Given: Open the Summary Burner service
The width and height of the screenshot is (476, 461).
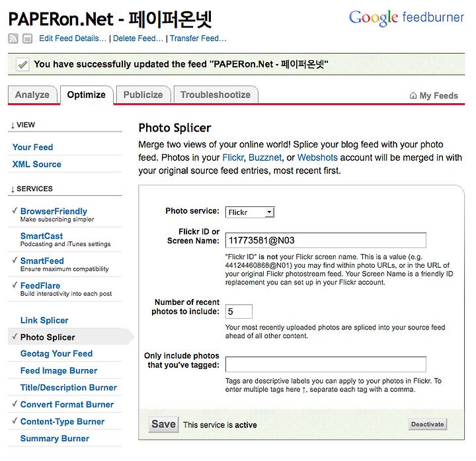Looking at the screenshot, I should 55,439.
